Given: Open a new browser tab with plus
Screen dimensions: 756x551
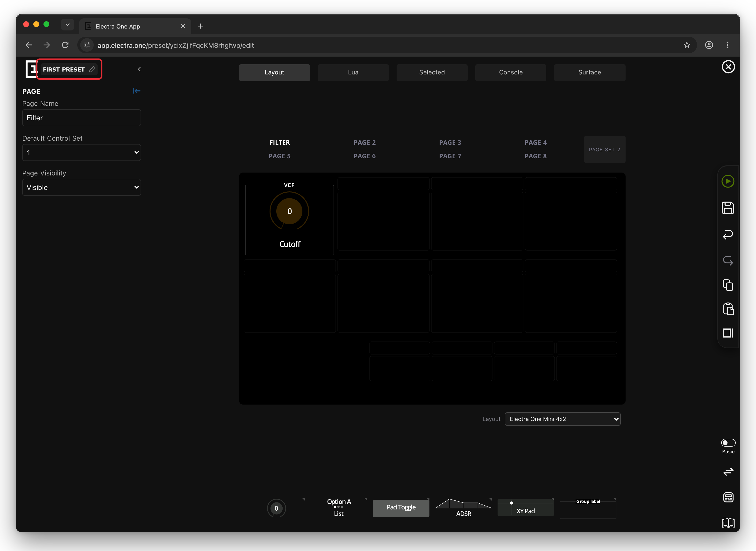Looking at the screenshot, I should (x=200, y=26).
